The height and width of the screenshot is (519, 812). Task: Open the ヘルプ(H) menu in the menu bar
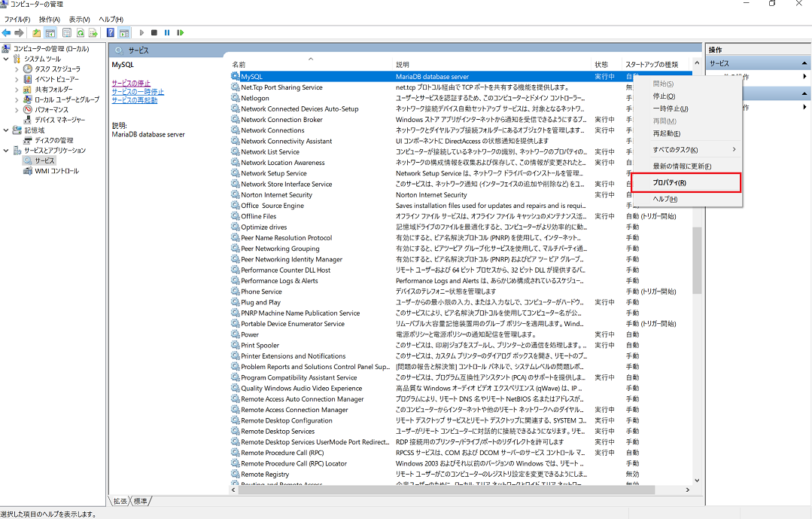(x=111, y=19)
